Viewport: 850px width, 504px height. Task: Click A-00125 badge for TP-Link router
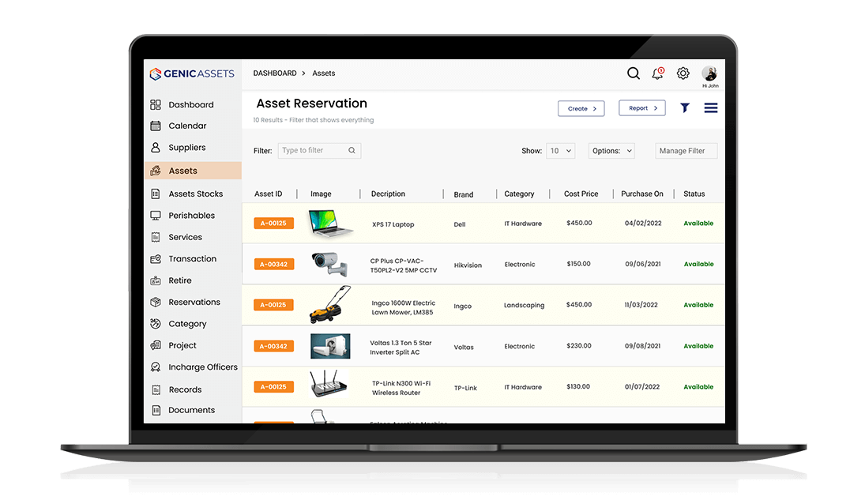coord(274,387)
